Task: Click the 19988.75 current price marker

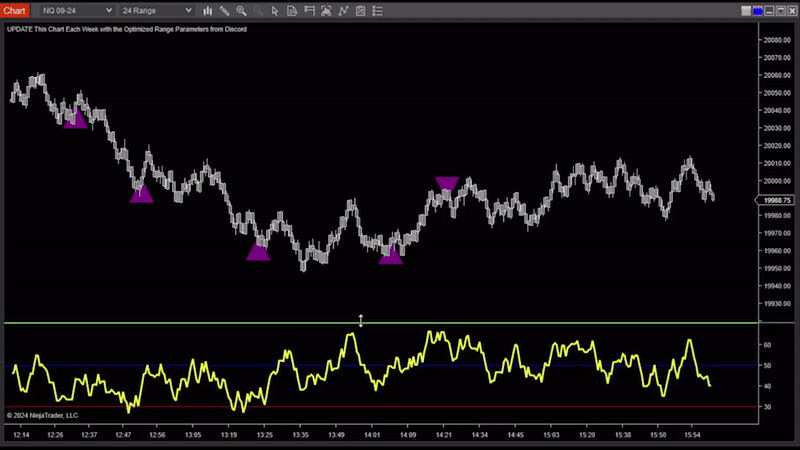Action: (x=778, y=199)
